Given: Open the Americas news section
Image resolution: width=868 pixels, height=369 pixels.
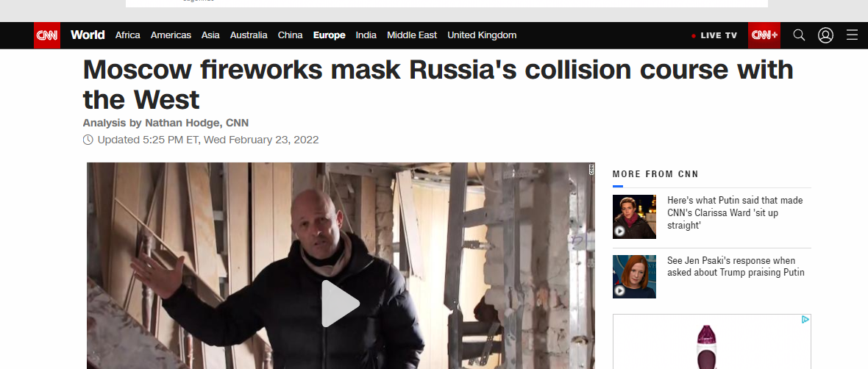Looking at the screenshot, I should pos(171,35).
